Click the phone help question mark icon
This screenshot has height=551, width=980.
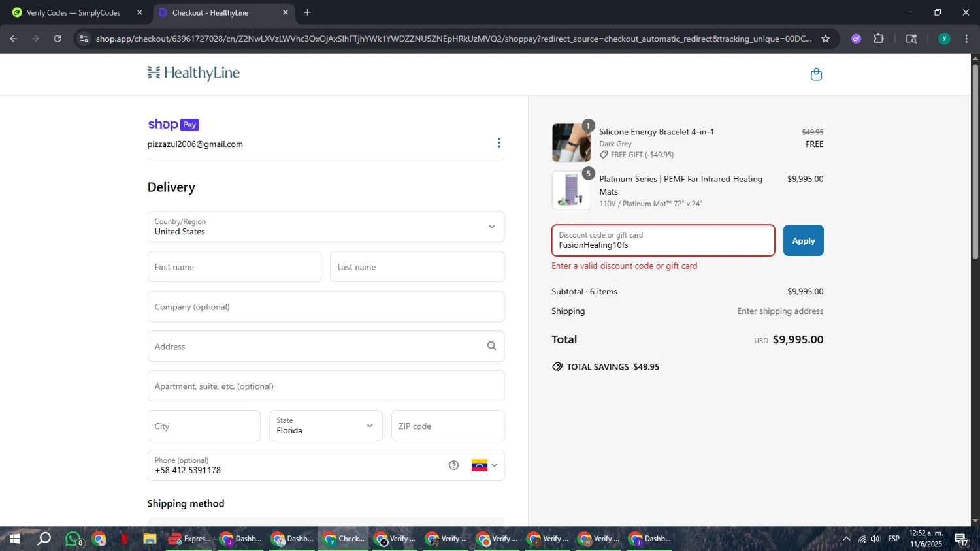[453, 465]
